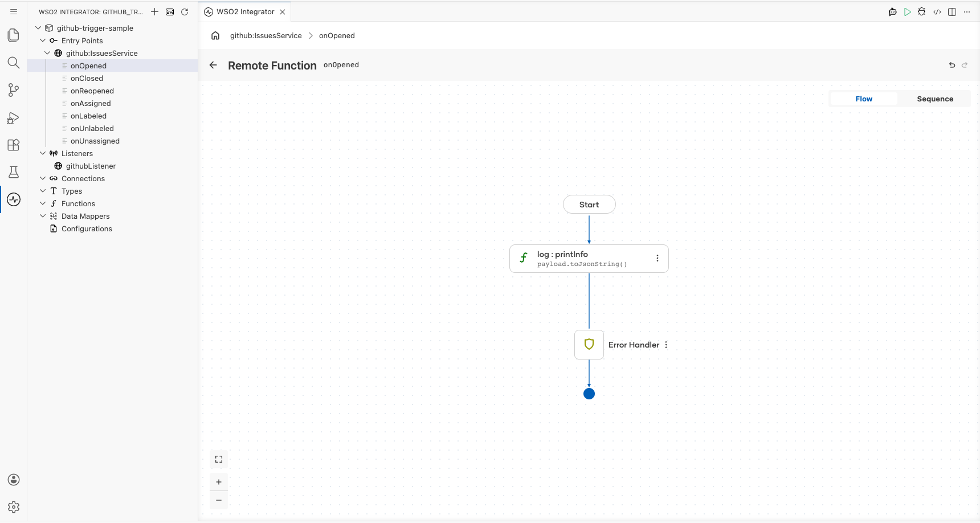980x523 pixels.
Task: Zoom out the flow diagram
Action: 219,500
